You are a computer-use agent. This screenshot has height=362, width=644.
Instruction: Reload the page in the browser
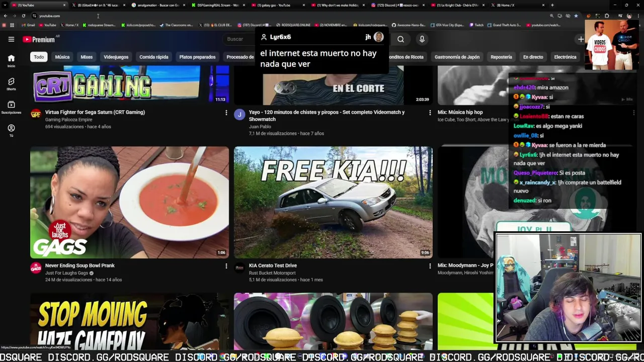click(23, 16)
